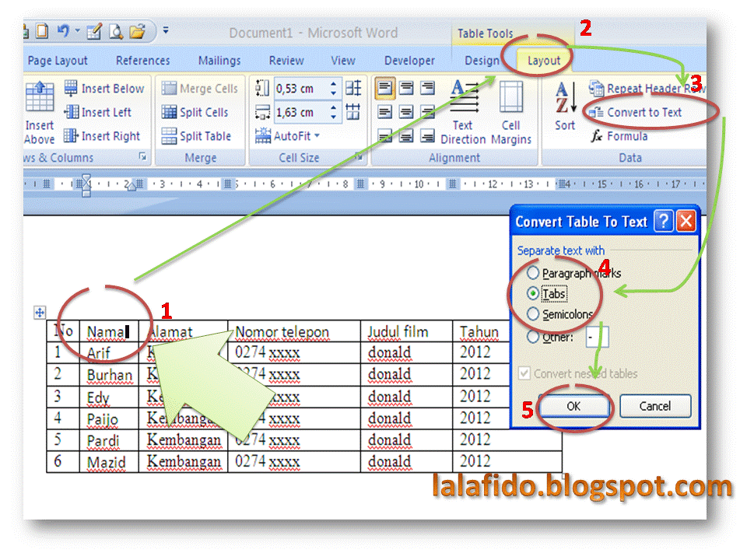The image size is (747, 560).
Task: Click dialog Help question mark button
Action: 663,222
